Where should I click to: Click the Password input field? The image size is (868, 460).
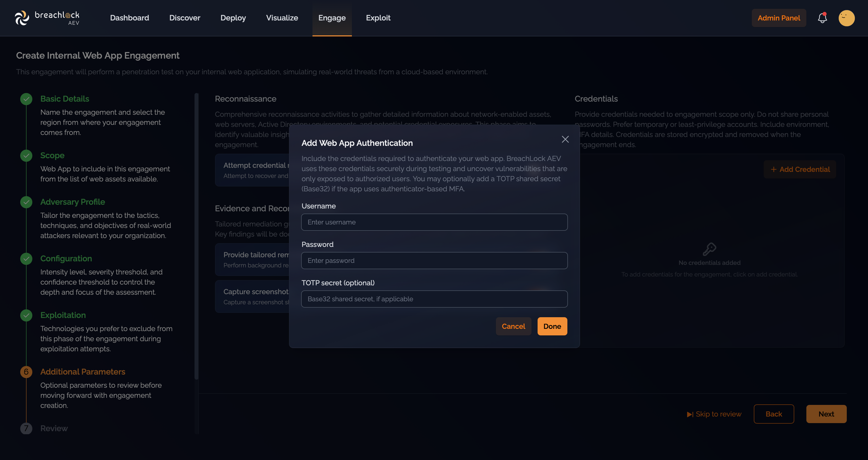[x=434, y=261]
